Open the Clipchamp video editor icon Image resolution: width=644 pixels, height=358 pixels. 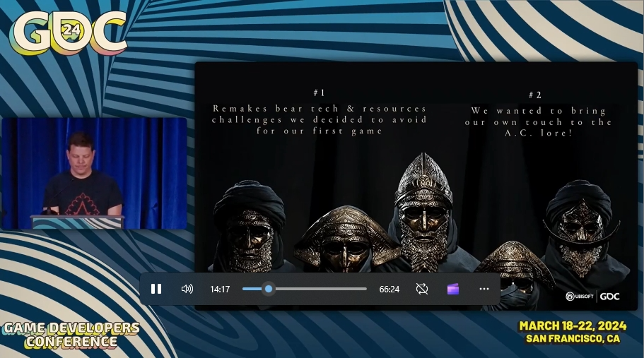point(452,289)
